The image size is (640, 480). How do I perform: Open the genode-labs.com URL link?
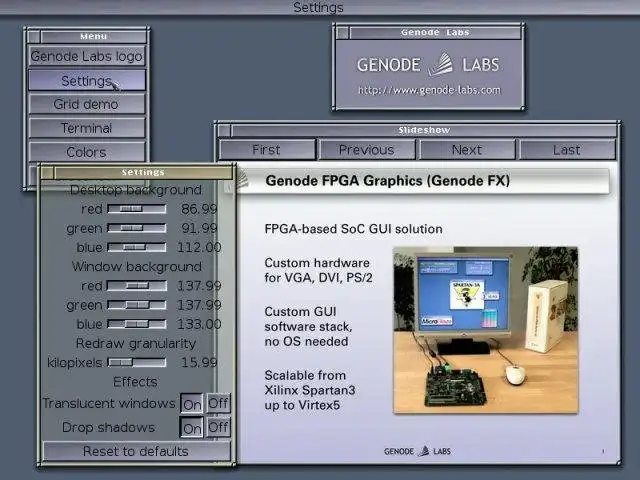pos(429,90)
